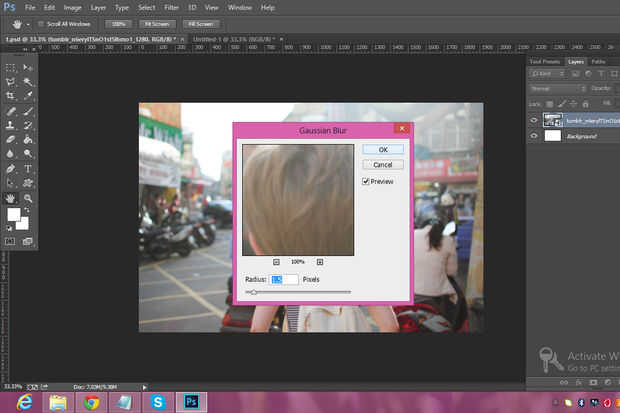Screen dimensions: 620x413
Task: Click the zoom in plus button under preview
Action: 320,261
